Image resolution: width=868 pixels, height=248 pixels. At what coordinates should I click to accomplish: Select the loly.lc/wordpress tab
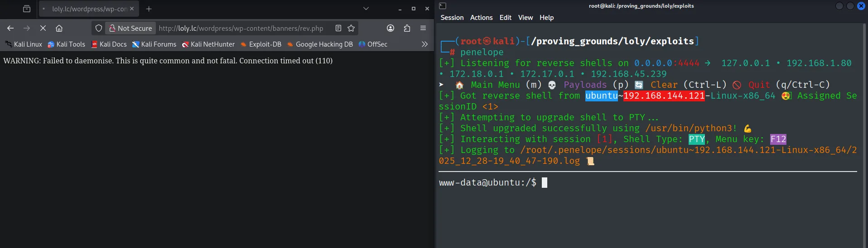point(89,9)
